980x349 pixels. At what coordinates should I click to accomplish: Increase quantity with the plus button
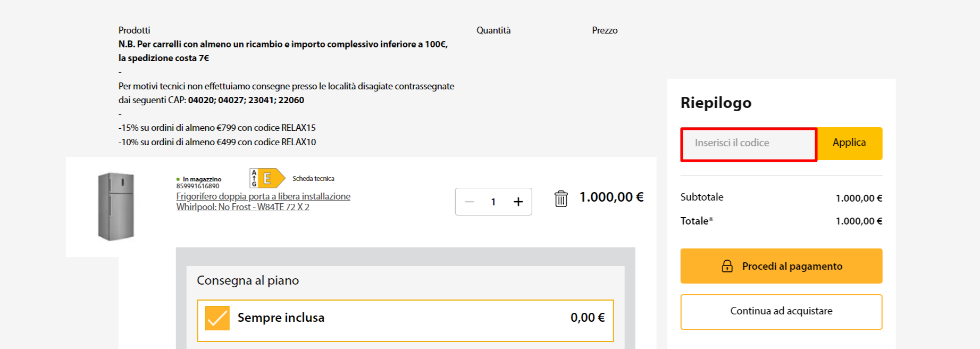[518, 202]
